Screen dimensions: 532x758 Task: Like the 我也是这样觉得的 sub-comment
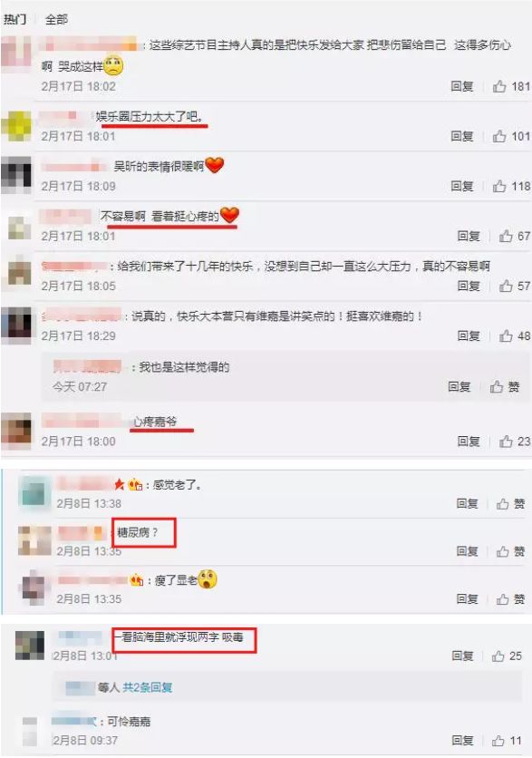(505, 387)
